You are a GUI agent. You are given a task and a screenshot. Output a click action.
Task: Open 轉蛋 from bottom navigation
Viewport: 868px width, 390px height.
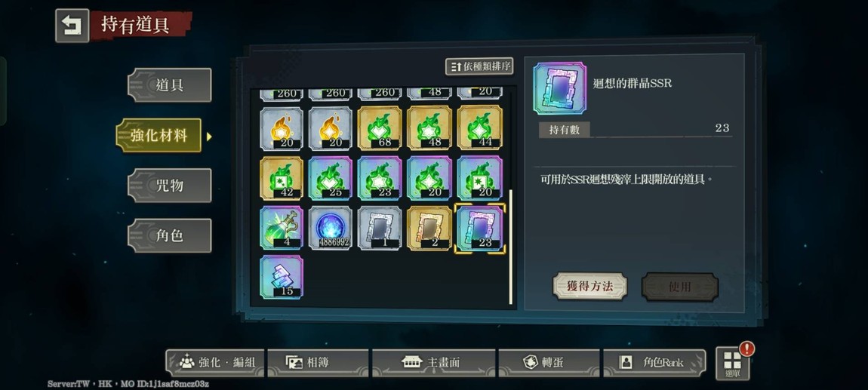pos(549,363)
